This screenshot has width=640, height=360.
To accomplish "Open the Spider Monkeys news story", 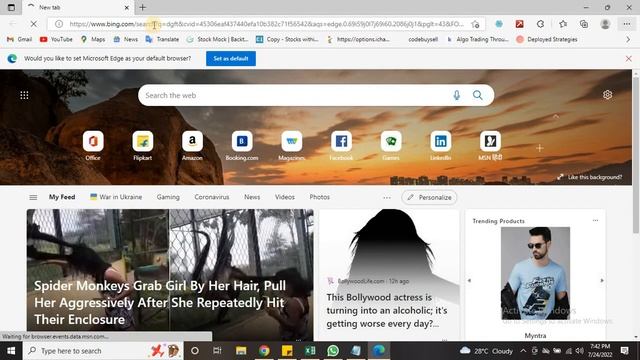I will click(x=170, y=274).
